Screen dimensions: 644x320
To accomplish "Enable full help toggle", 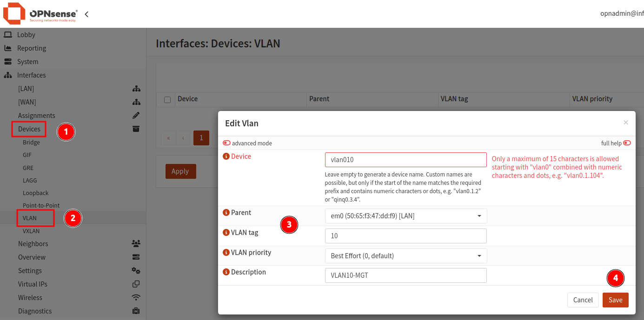I will pyautogui.click(x=626, y=143).
